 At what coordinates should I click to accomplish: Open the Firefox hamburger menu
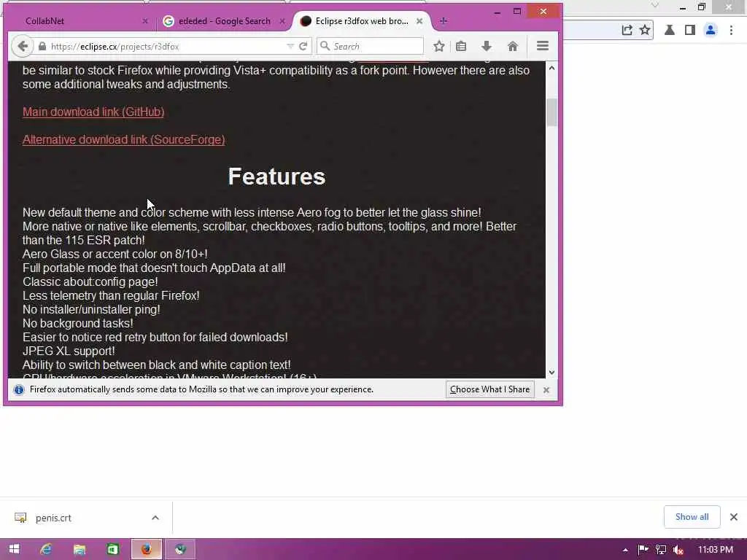tap(543, 46)
